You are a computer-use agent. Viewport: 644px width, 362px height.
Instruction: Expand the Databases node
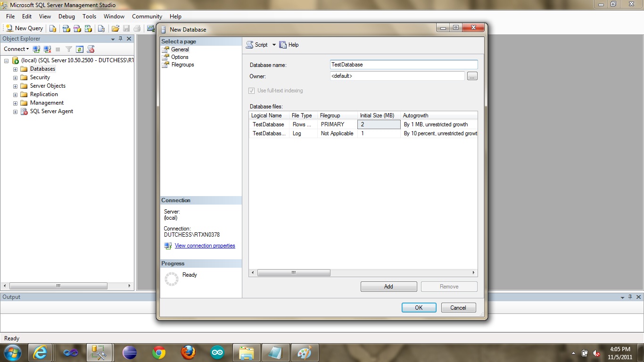[x=15, y=68]
